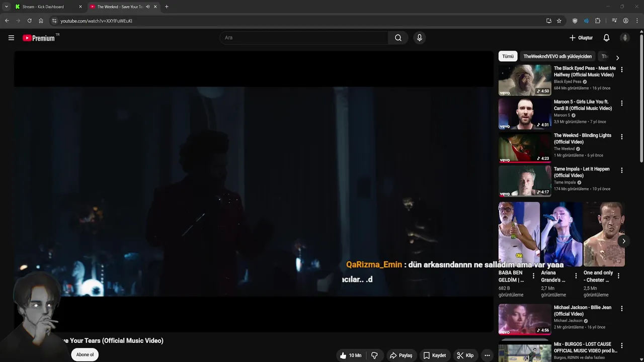Open the shield extension icon
Screen dimensions: 644x362
pyautogui.click(x=575, y=21)
